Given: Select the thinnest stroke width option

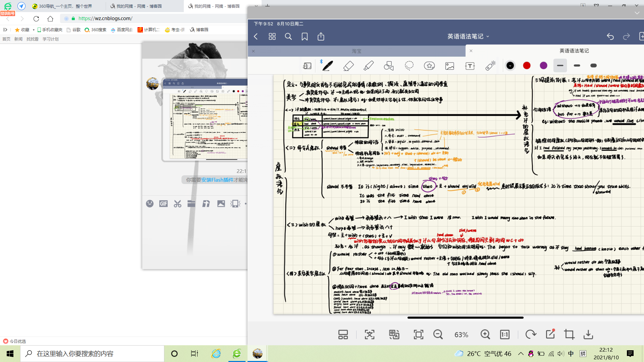Looking at the screenshot, I should [560, 66].
